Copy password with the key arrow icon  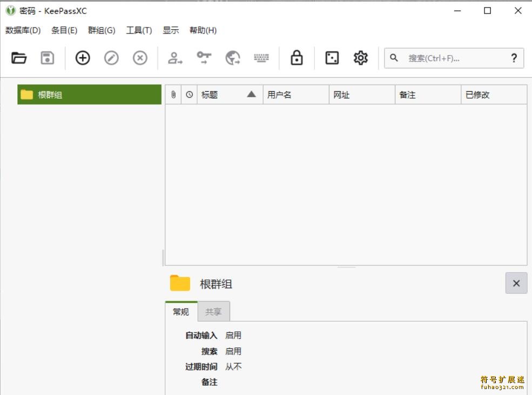(x=204, y=58)
